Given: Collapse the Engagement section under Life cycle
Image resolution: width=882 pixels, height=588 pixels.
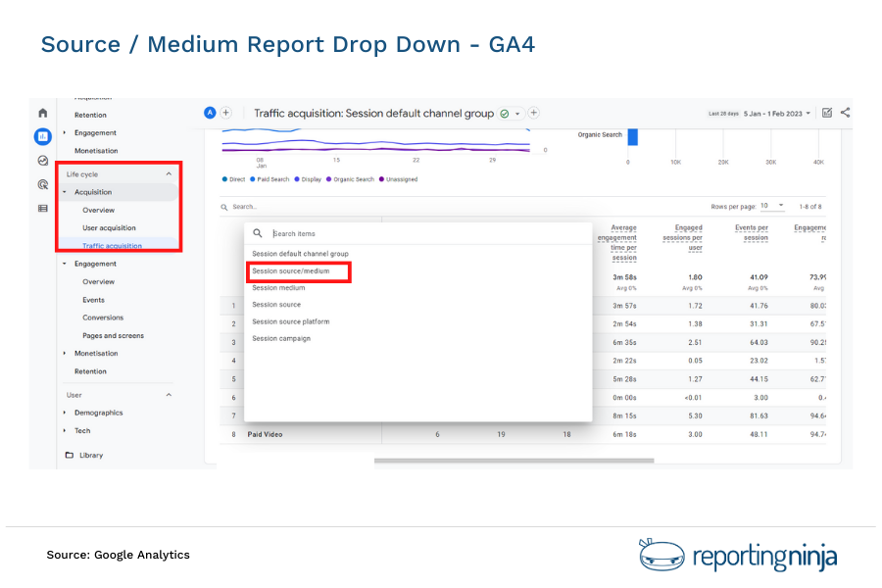Looking at the screenshot, I should coord(65,264).
